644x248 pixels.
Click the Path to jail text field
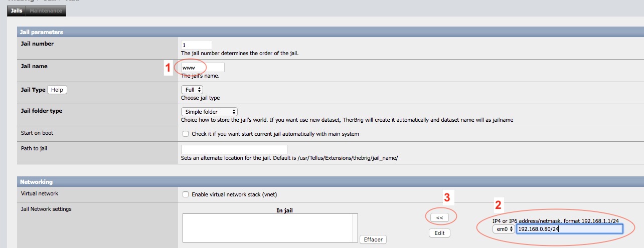(x=234, y=150)
